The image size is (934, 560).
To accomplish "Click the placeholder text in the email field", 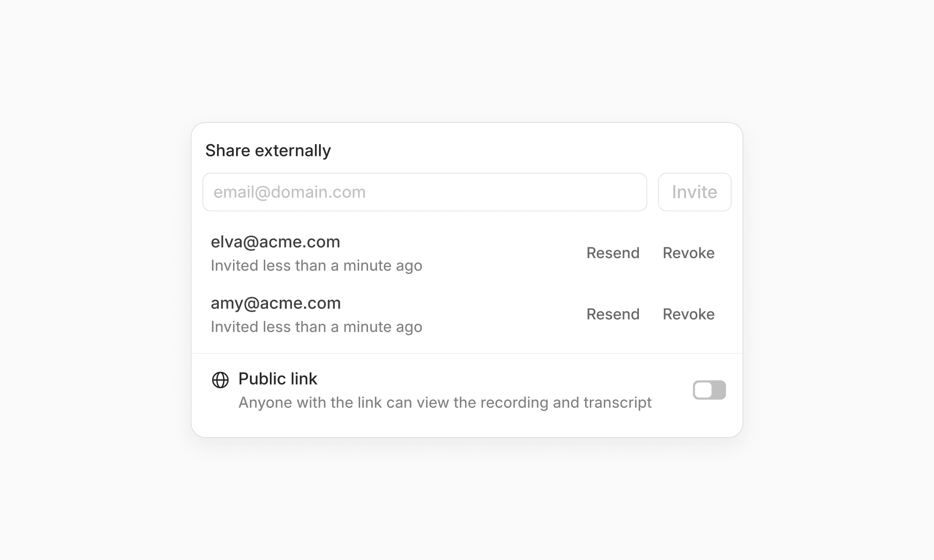I will tap(290, 192).
